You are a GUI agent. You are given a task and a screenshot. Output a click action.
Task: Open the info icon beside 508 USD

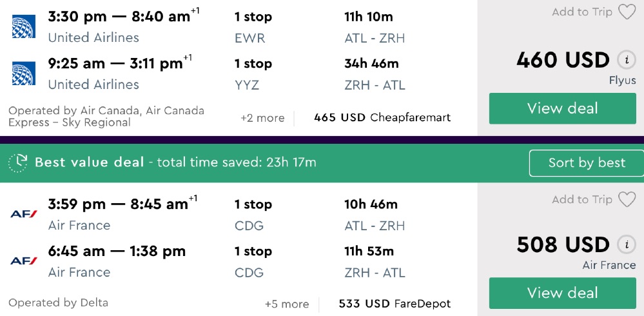625,246
